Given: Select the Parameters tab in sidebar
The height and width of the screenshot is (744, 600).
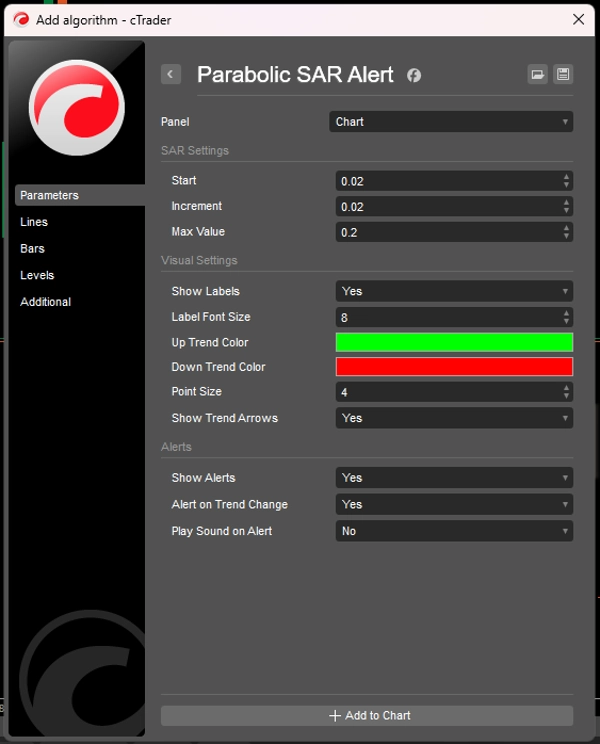Looking at the screenshot, I should pyautogui.click(x=80, y=195).
